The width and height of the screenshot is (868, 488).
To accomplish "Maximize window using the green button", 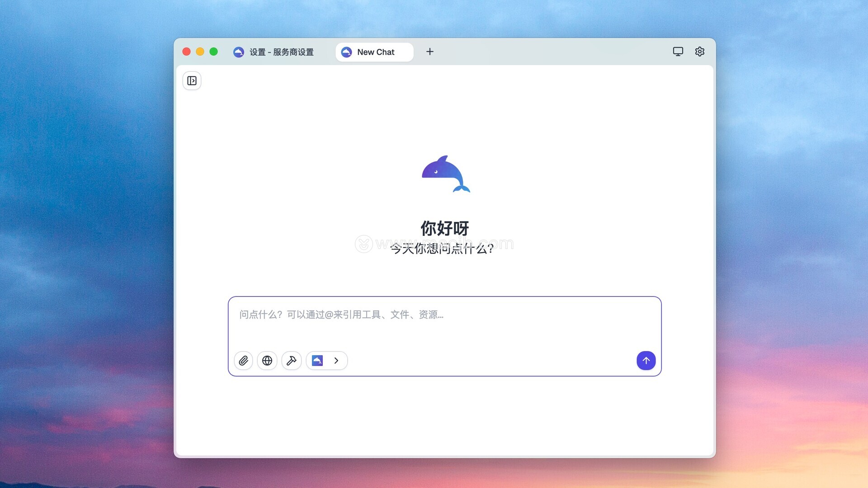I will [x=213, y=52].
